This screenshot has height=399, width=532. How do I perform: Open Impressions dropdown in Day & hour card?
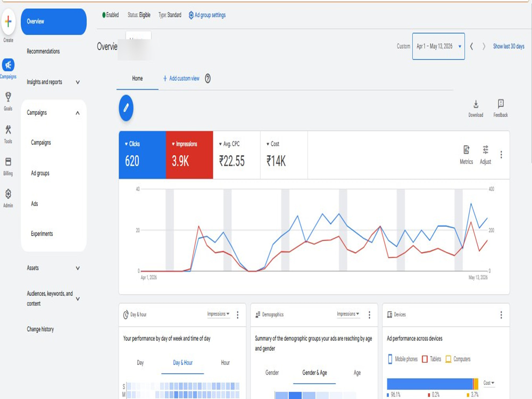(x=218, y=314)
